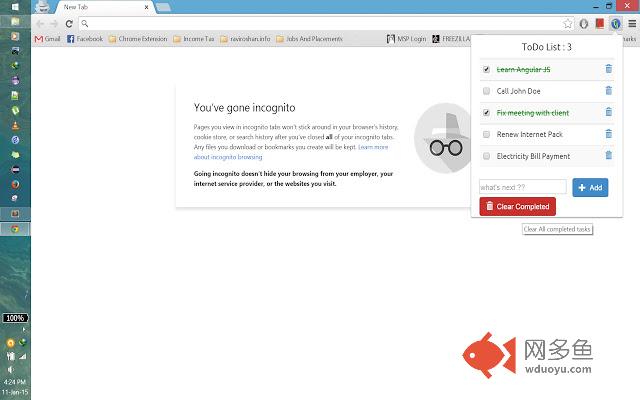Delete the Call John Doe task

tap(609, 91)
